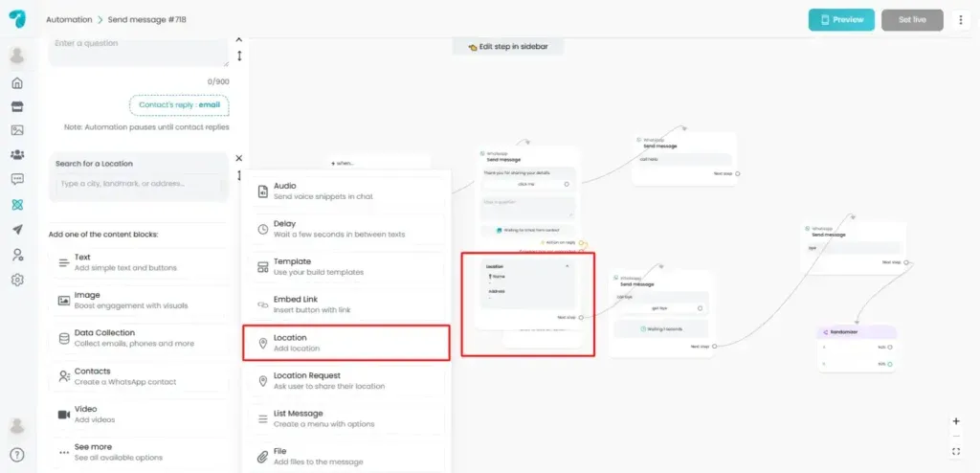This screenshot has width=980, height=473.
Task: Open the help question mark icon
Action: pyautogui.click(x=17, y=455)
